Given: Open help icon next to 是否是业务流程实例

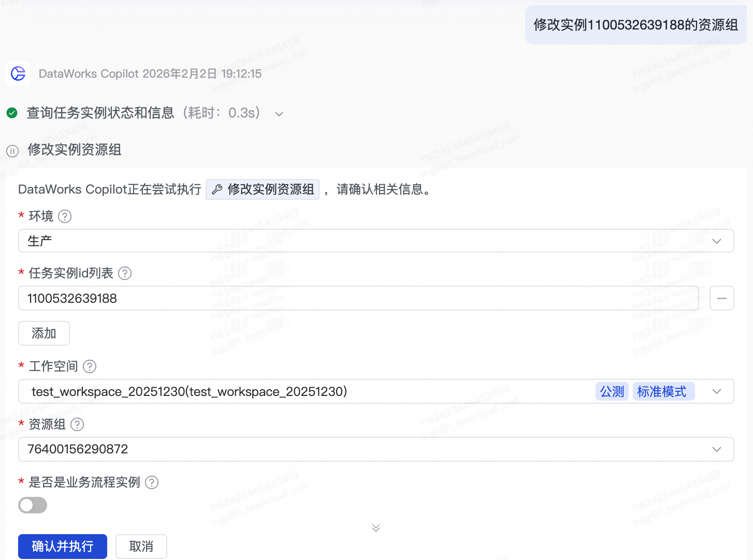Looking at the screenshot, I should (152, 482).
